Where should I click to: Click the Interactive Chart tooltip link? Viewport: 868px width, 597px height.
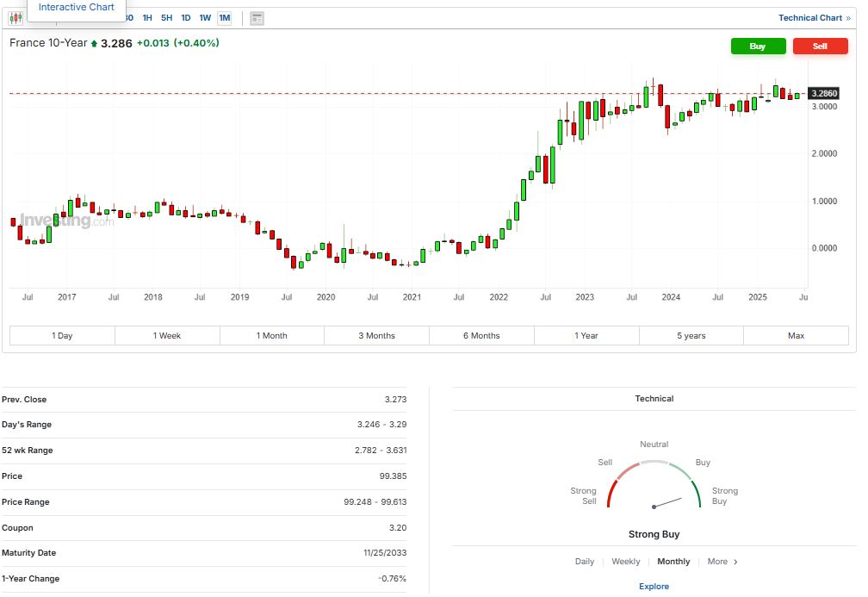77,8
